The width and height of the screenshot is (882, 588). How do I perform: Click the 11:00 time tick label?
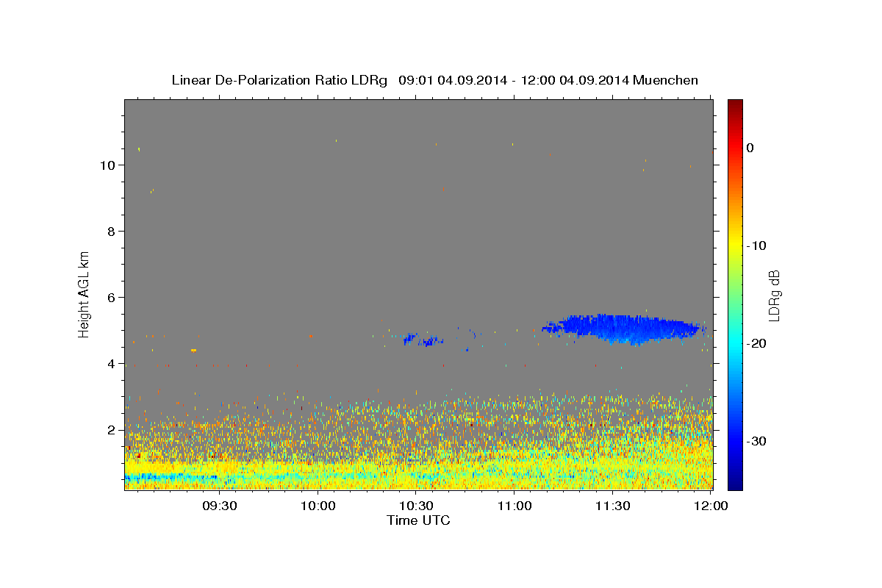pyautogui.click(x=514, y=506)
